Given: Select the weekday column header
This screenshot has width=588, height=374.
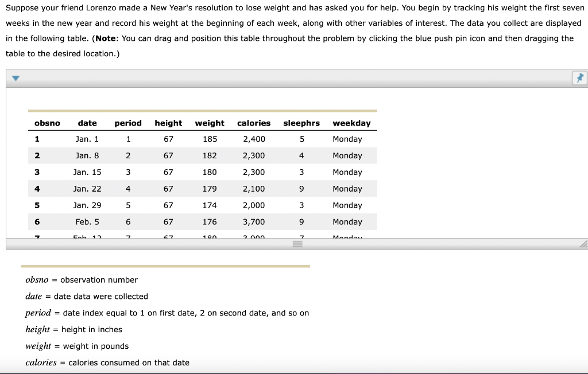Looking at the screenshot, I should click(x=351, y=123).
